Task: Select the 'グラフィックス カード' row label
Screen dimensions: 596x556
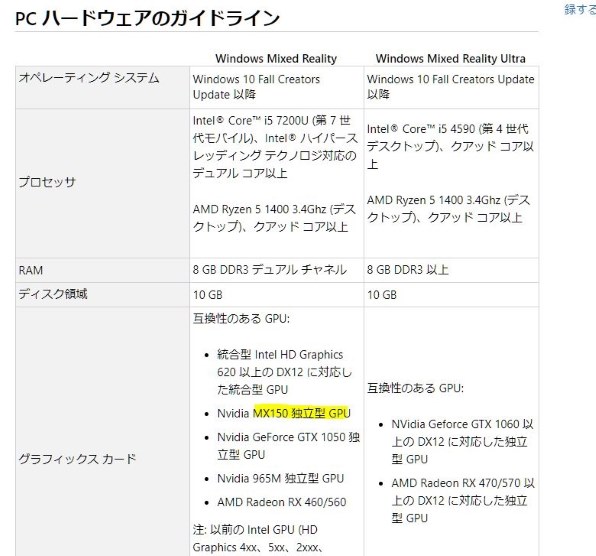Action: (x=77, y=459)
